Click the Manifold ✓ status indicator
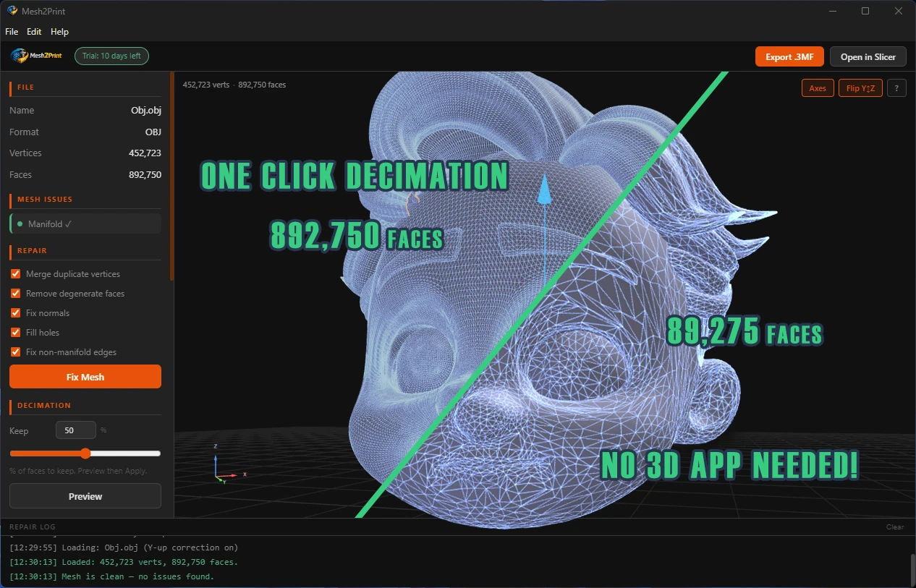The image size is (916, 588). coord(85,223)
